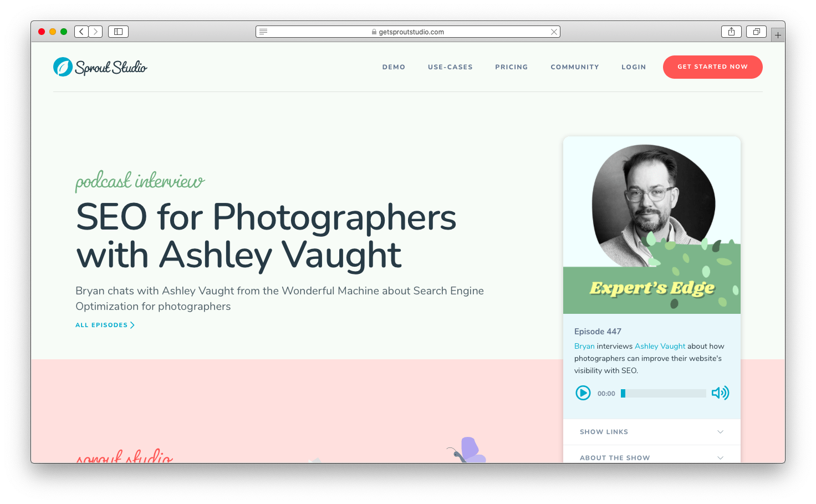Click the padlock icon in address bar
The width and height of the screenshot is (816, 504).
(x=374, y=32)
